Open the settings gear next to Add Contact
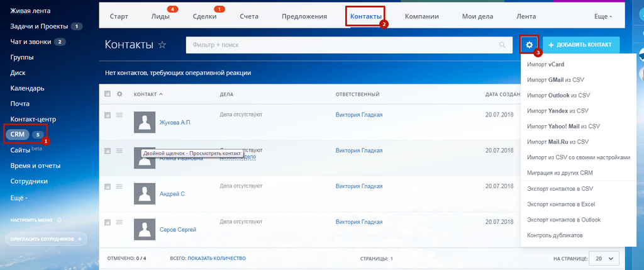Screen dimensions: 644x270 point(529,45)
